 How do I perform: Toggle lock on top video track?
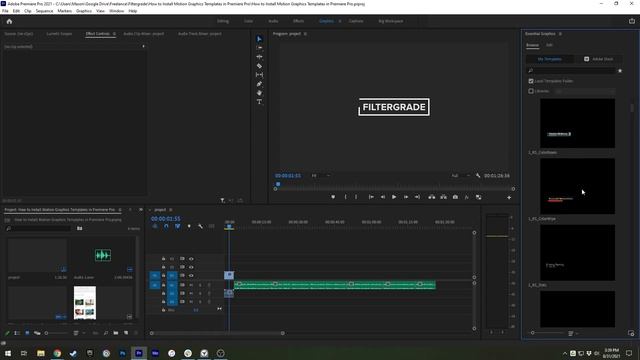[163, 259]
